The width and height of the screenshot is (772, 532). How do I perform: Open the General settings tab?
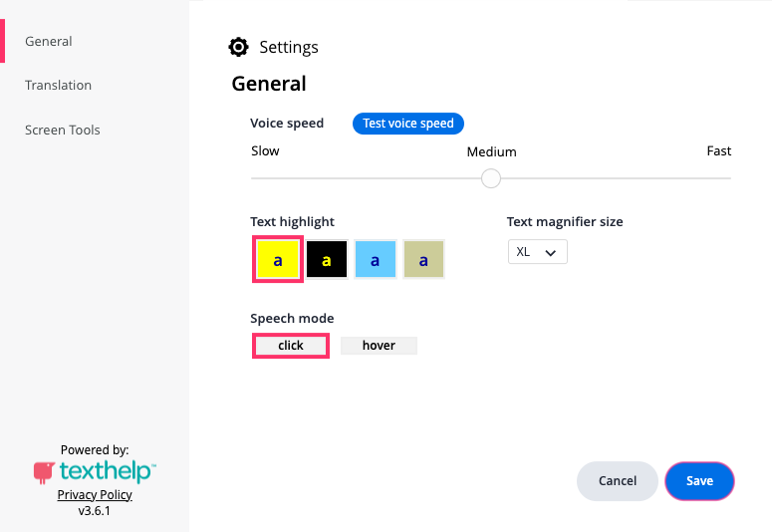pyautogui.click(x=49, y=42)
